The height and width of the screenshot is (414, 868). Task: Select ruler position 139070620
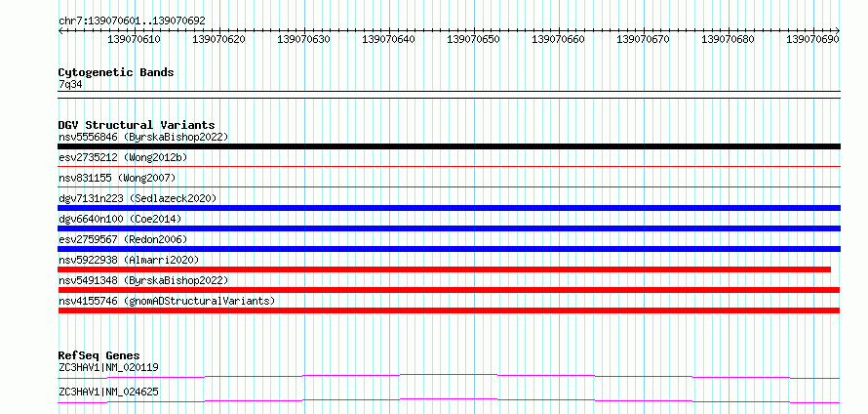[219, 39]
